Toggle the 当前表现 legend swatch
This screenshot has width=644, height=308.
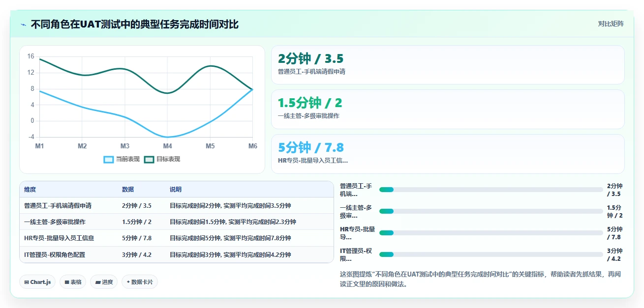(109, 159)
